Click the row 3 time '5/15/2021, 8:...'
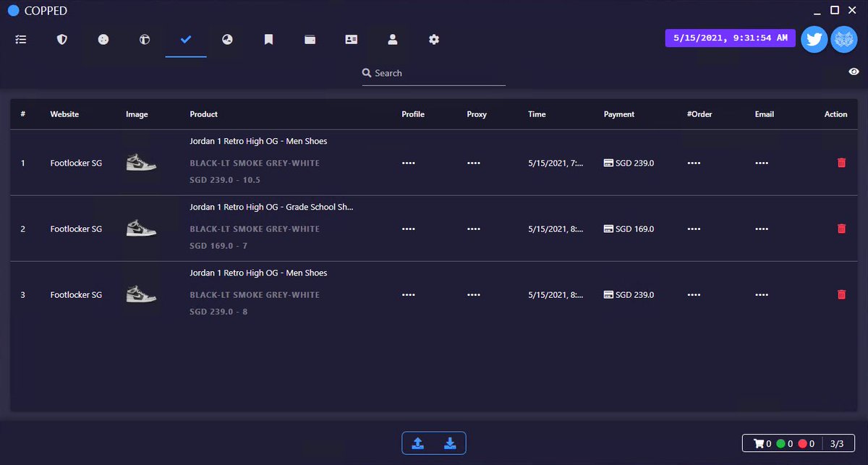 pos(556,294)
